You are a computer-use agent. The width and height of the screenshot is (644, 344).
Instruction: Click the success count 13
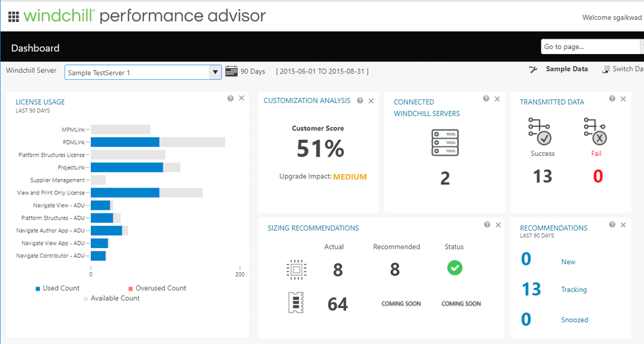543,177
